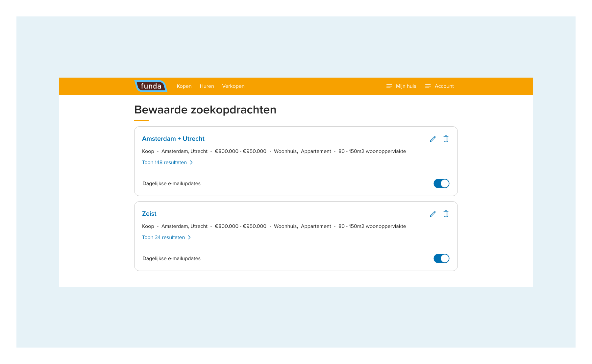The width and height of the screenshot is (592, 364).
Task: Open the Account menu text
Action: point(444,86)
